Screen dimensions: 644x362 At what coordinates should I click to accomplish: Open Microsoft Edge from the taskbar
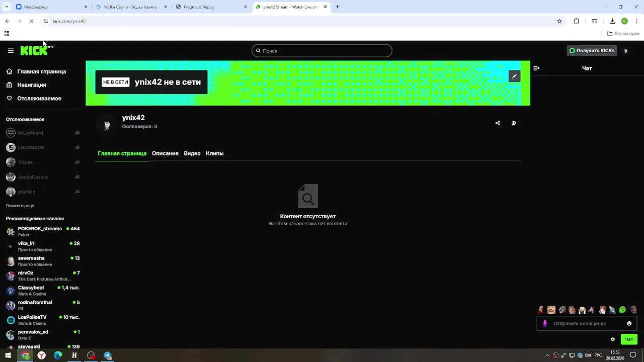pyautogui.click(x=58, y=355)
